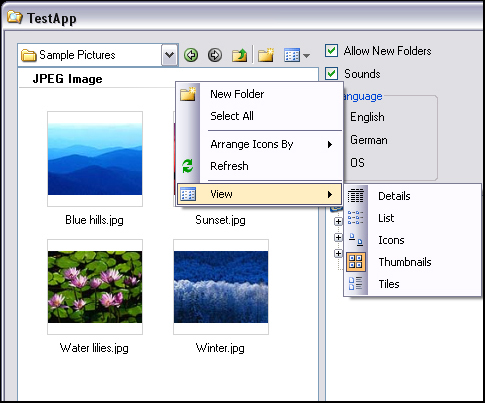Disable the Allow New Folders checkbox
Screen dimensions: 485x403
click(331, 51)
